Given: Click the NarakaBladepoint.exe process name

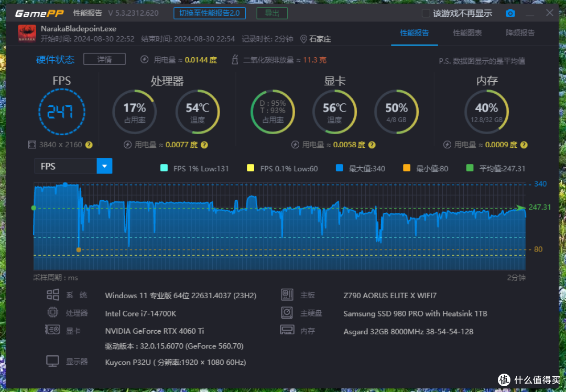Looking at the screenshot, I should [78, 29].
